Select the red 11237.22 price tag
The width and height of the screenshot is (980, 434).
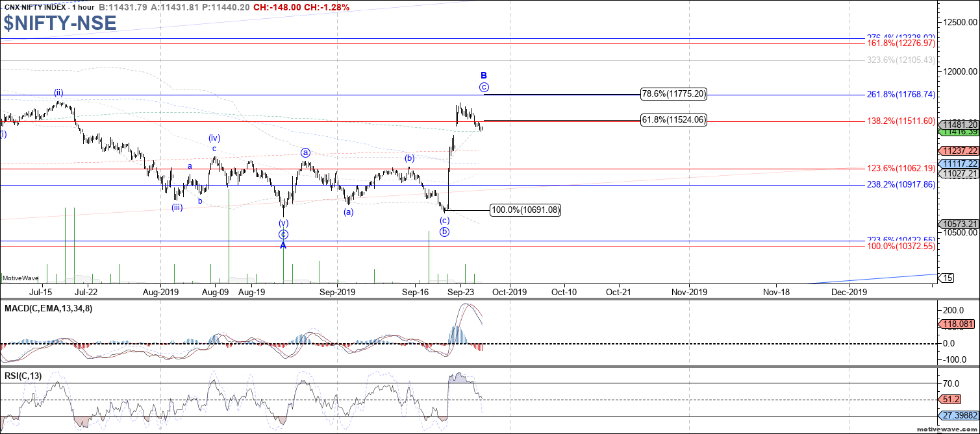coord(960,151)
